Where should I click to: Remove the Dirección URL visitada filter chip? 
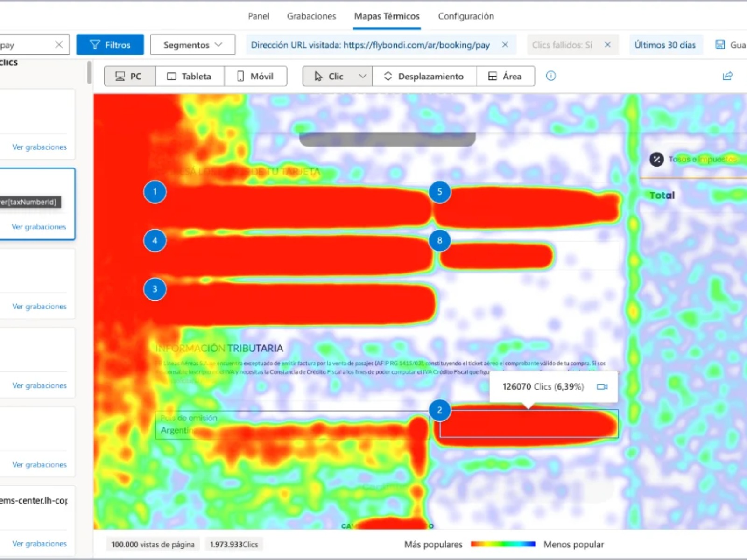coord(505,45)
